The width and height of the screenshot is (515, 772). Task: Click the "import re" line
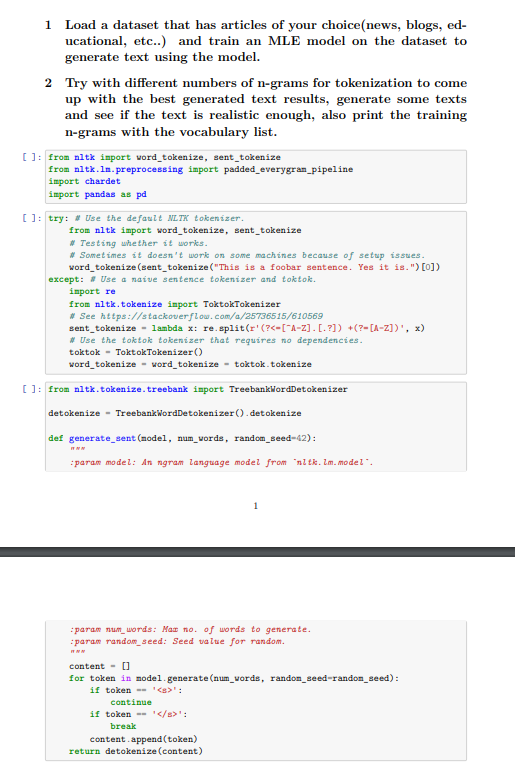(x=92, y=291)
